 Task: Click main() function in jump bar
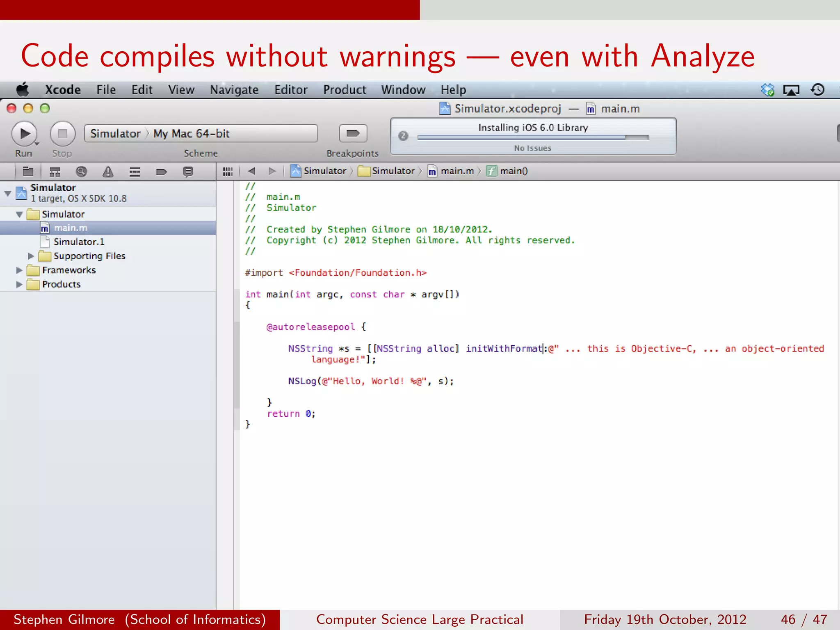pos(507,171)
